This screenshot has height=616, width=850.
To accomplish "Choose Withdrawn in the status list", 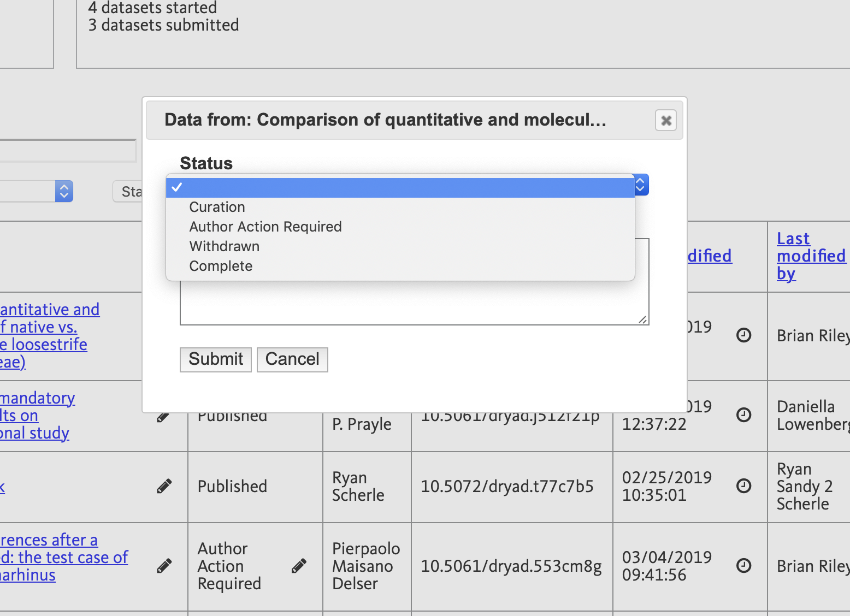I will tap(224, 246).
